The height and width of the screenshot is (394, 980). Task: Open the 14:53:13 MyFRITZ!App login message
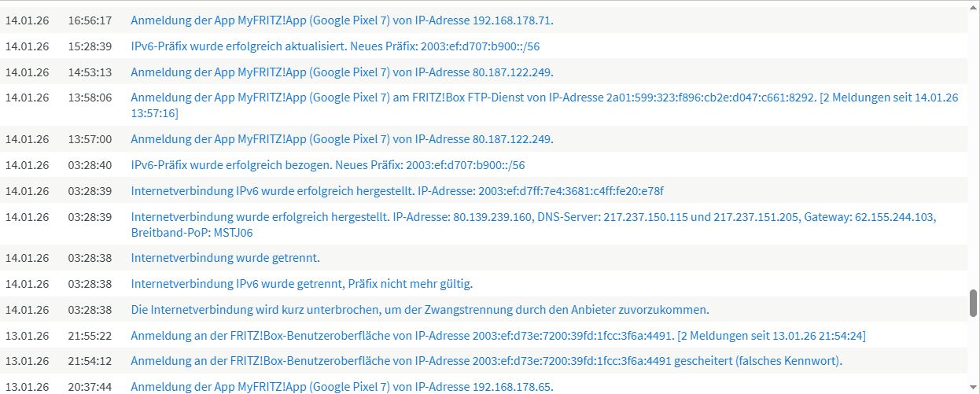[342, 72]
